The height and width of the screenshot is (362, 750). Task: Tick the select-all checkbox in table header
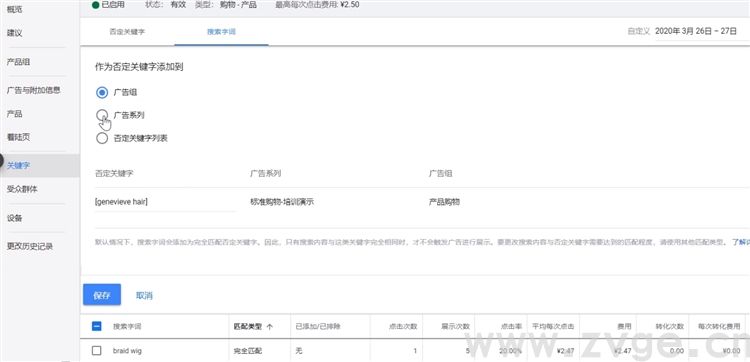click(96, 326)
